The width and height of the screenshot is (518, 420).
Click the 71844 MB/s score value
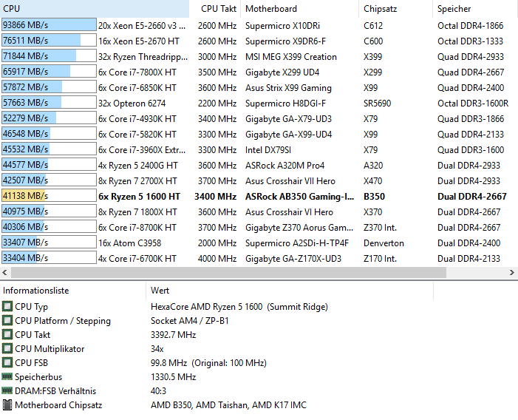(x=25, y=56)
